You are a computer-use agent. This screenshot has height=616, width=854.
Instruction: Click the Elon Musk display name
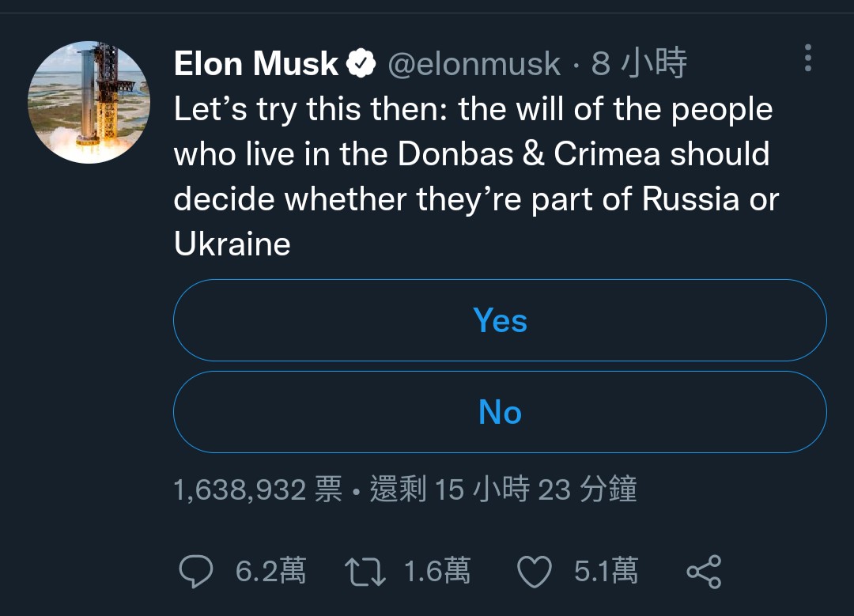point(255,64)
